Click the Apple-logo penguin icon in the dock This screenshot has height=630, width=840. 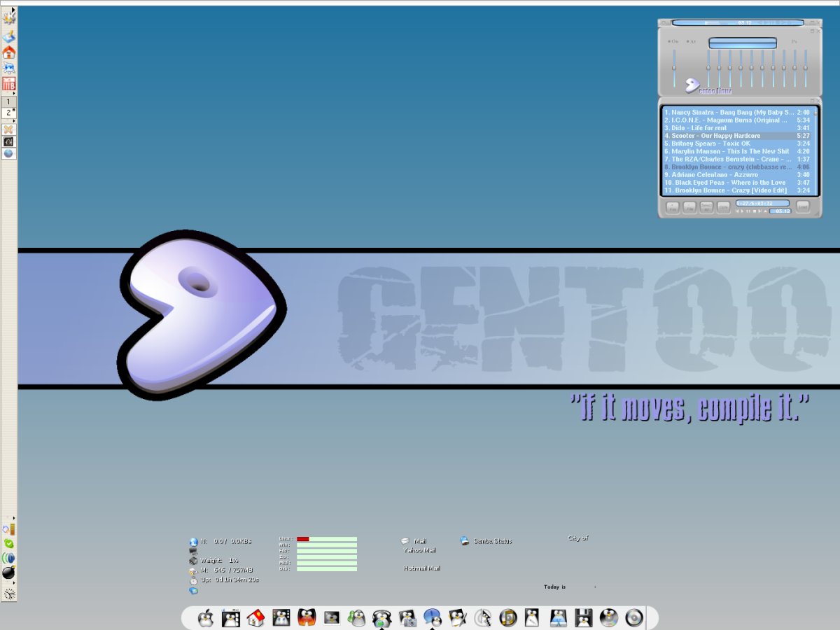tap(206, 618)
